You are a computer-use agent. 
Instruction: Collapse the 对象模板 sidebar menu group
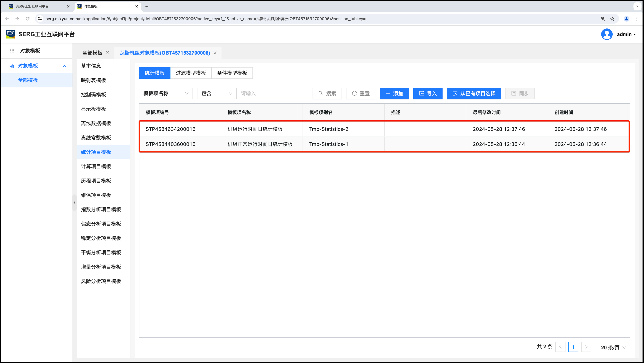pos(64,66)
